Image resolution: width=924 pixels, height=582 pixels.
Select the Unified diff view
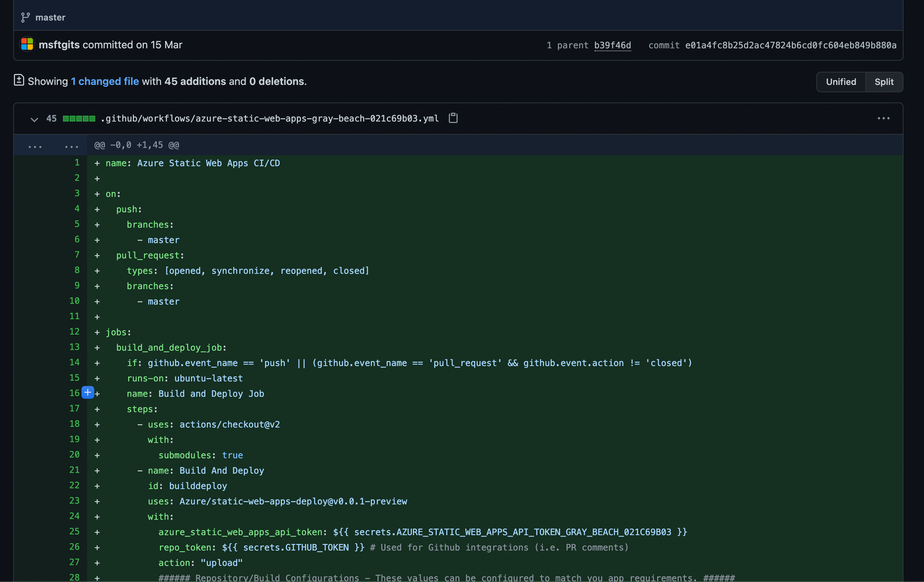[x=841, y=82]
